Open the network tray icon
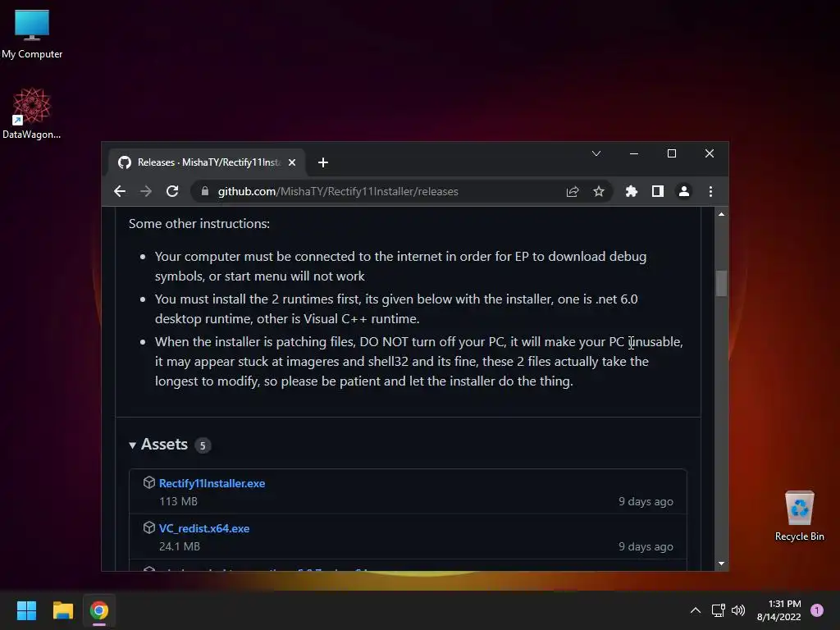 (x=719, y=610)
